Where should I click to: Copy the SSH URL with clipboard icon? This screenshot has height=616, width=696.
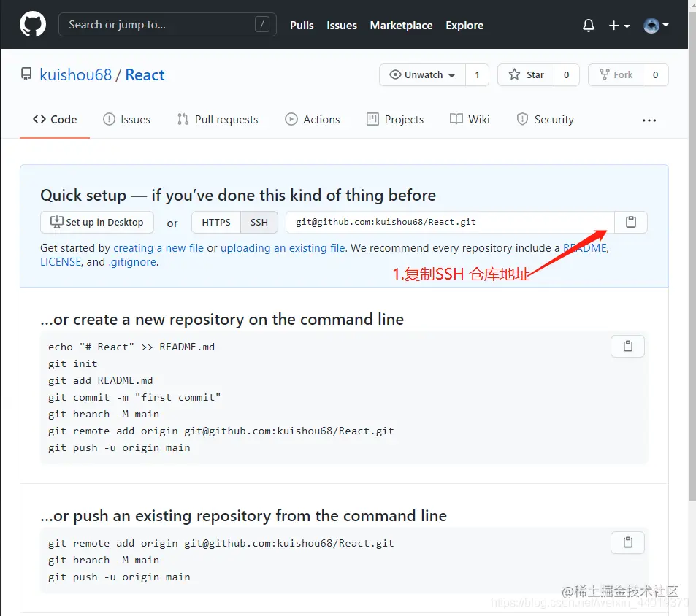pos(631,222)
